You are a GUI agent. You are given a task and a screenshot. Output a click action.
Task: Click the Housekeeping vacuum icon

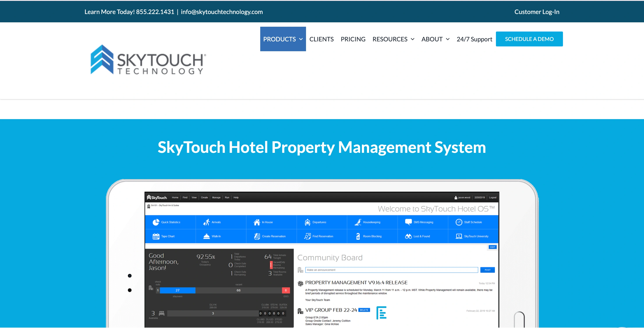click(x=358, y=222)
